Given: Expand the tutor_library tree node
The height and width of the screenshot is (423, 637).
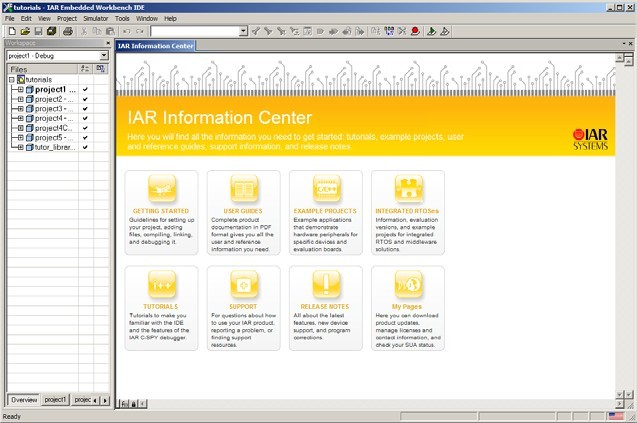Looking at the screenshot, I should (20, 148).
